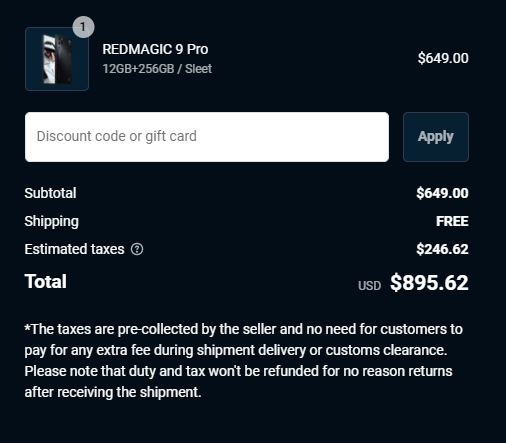The height and width of the screenshot is (443, 506).
Task: Click the total amount $895.62
Action: click(429, 283)
